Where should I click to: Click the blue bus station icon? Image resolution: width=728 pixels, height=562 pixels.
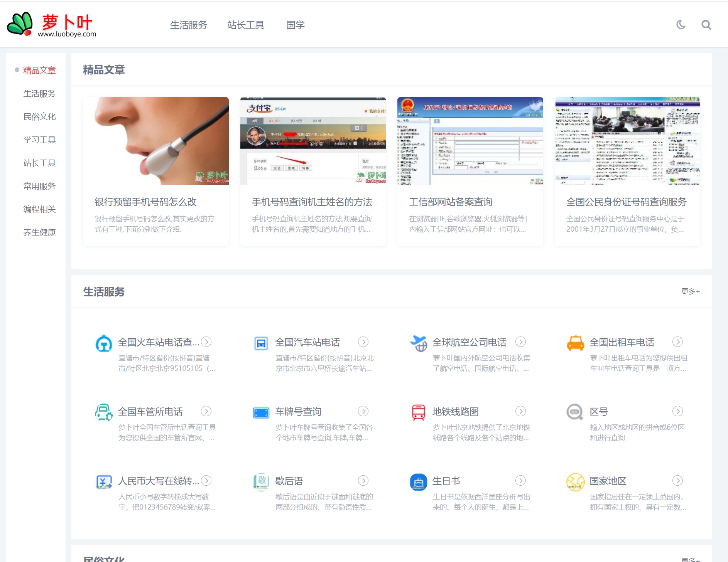[x=261, y=343]
